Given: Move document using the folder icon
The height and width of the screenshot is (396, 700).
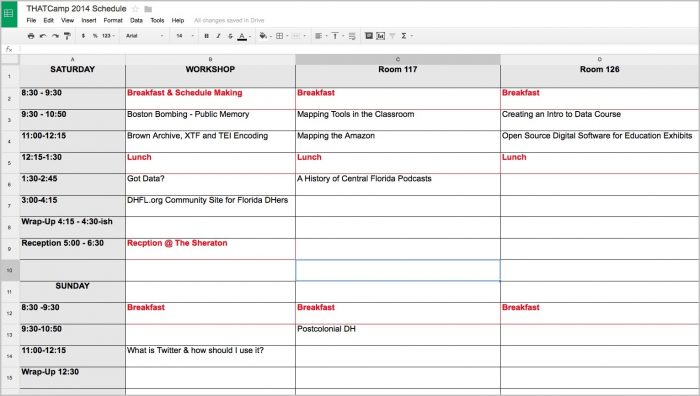Looking at the screenshot, I should (149, 9).
